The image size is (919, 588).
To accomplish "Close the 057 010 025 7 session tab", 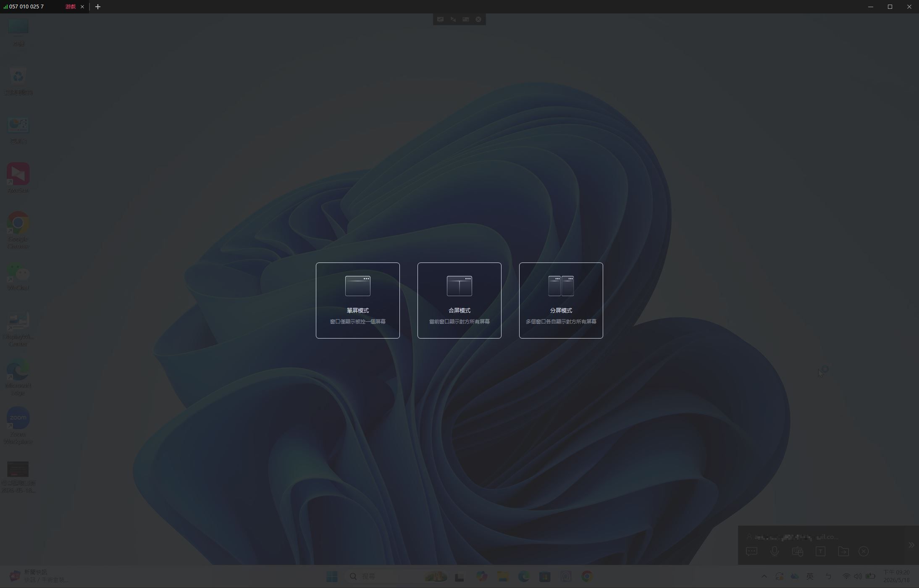I will pyautogui.click(x=82, y=7).
